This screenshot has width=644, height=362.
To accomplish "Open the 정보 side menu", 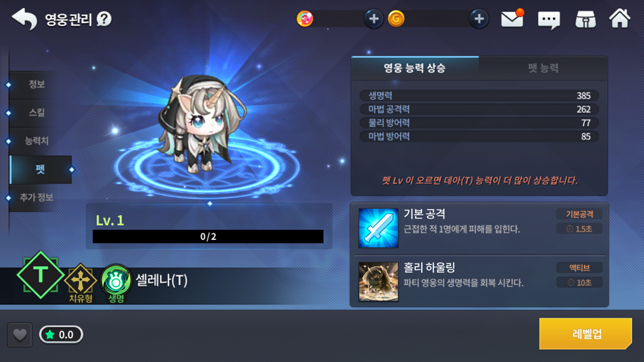I will pyautogui.click(x=36, y=84).
